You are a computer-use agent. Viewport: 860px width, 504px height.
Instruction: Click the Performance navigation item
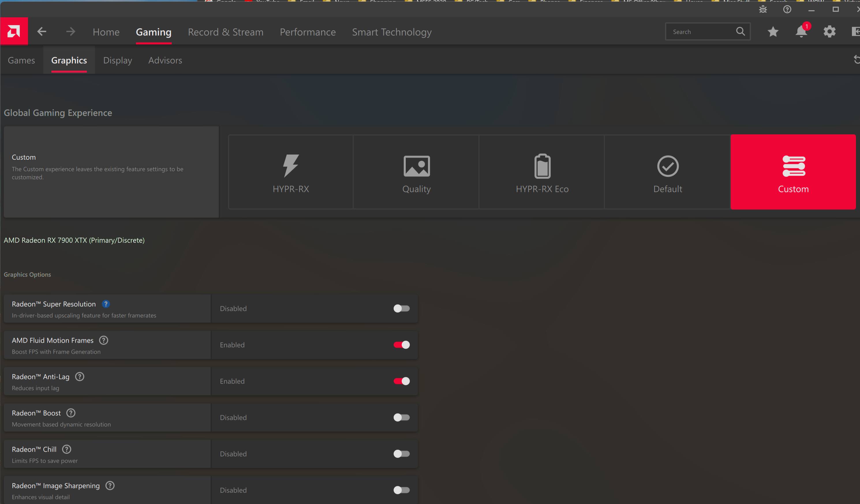coord(307,32)
